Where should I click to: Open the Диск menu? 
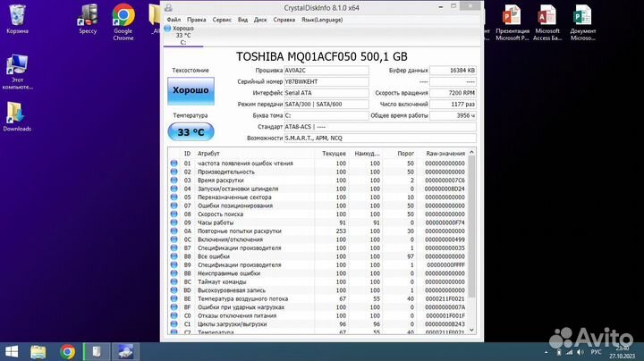(x=260, y=20)
